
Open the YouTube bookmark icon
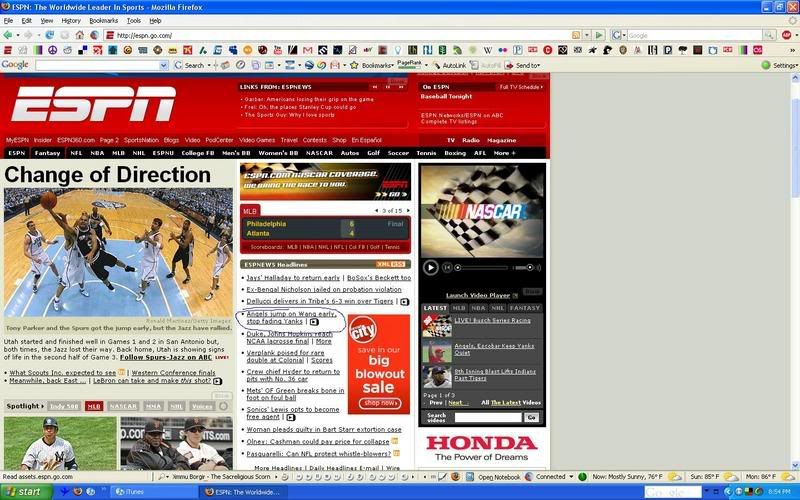278,50
